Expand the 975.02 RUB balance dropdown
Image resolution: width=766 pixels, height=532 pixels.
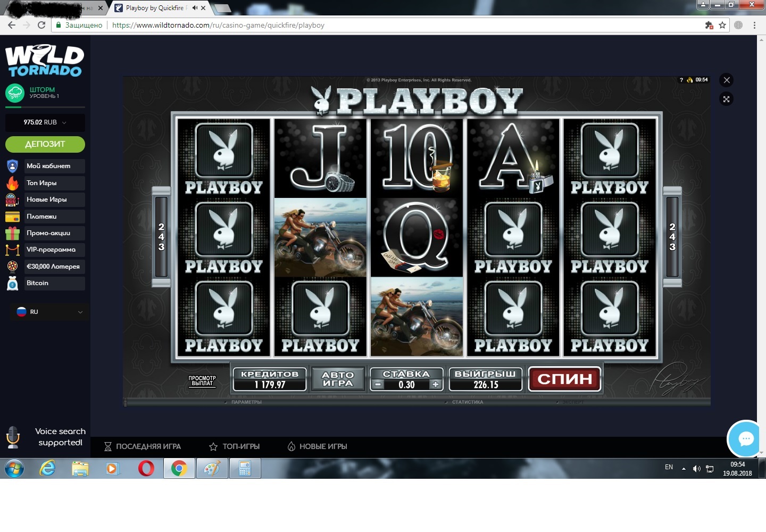tap(45, 122)
